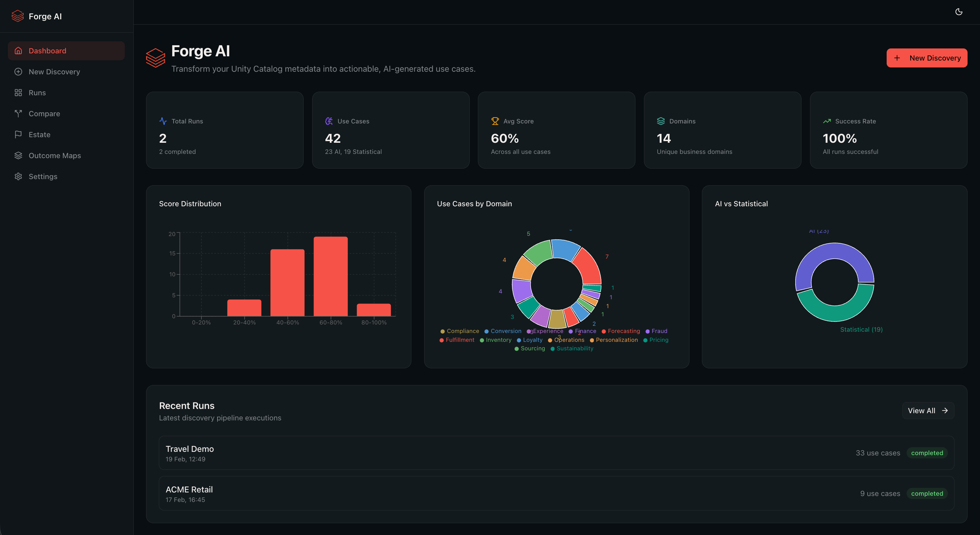Go to the Runs page

click(66, 92)
